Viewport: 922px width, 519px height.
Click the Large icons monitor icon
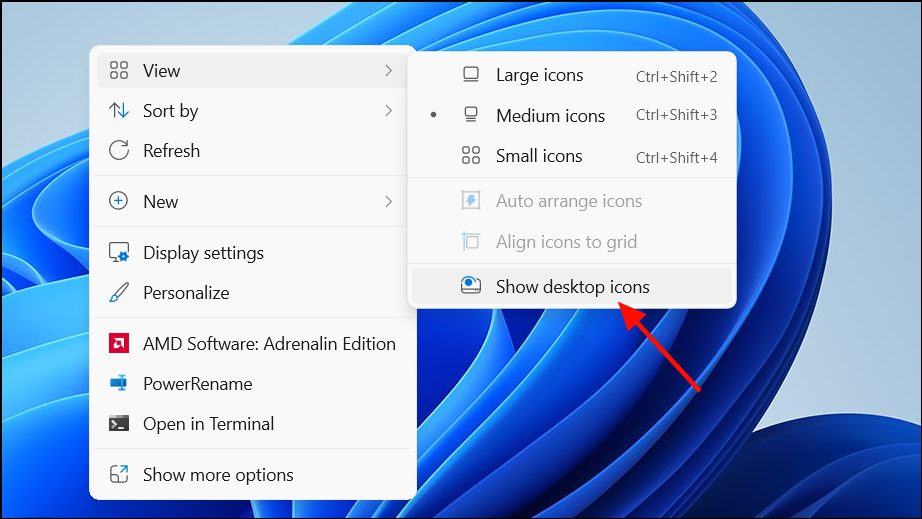pyautogui.click(x=471, y=75)
